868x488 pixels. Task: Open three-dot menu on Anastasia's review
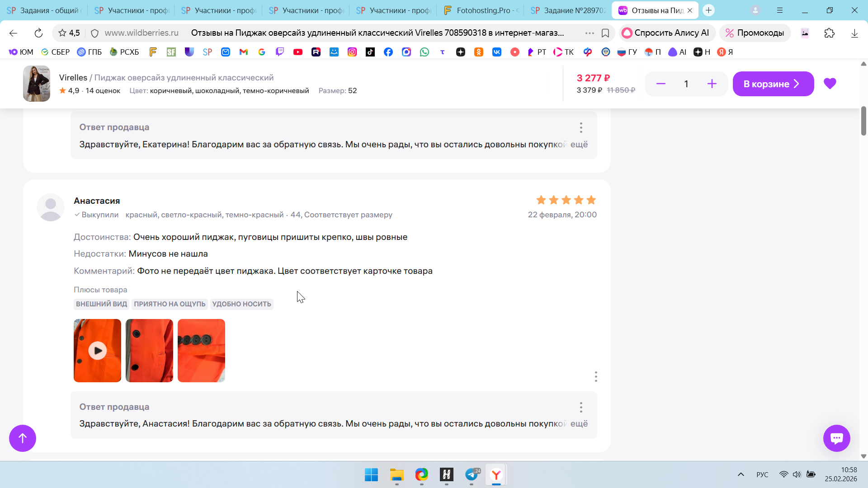pos(595,376)
